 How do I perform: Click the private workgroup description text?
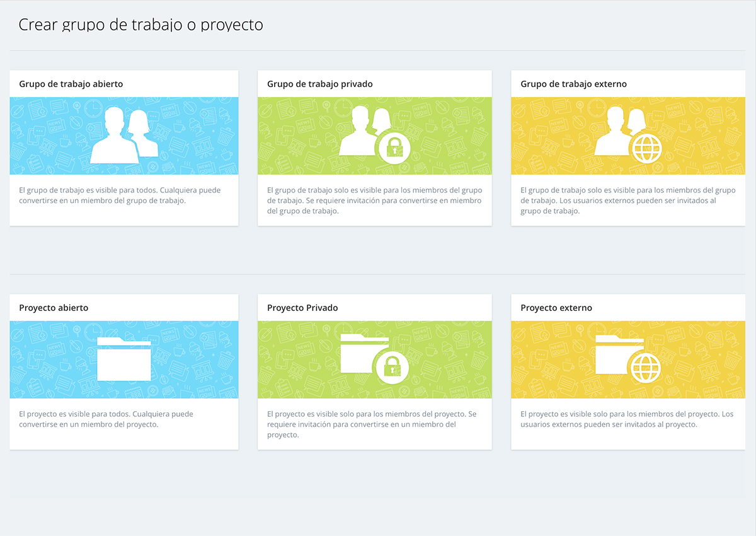coord(374,201)
